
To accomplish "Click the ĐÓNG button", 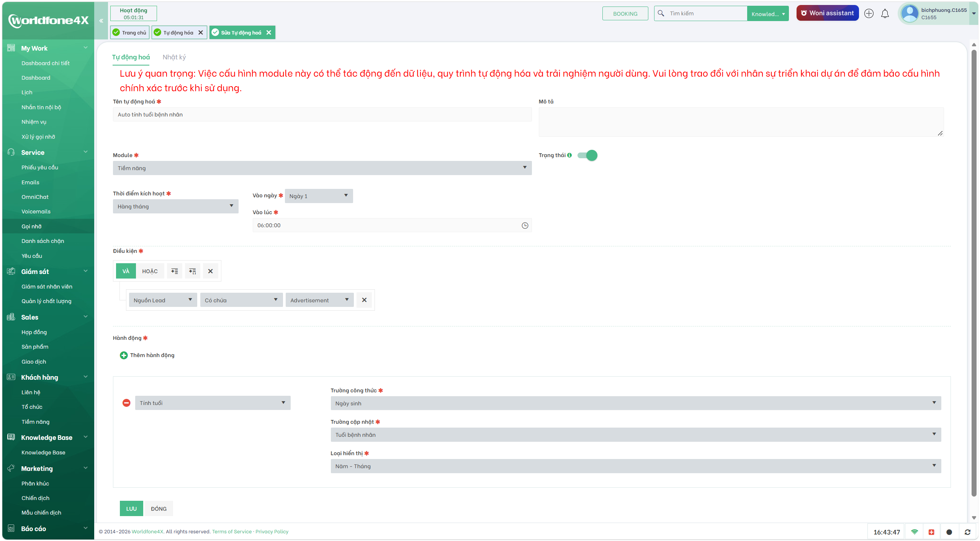I will pyautogui.click(x=159, y=508).
